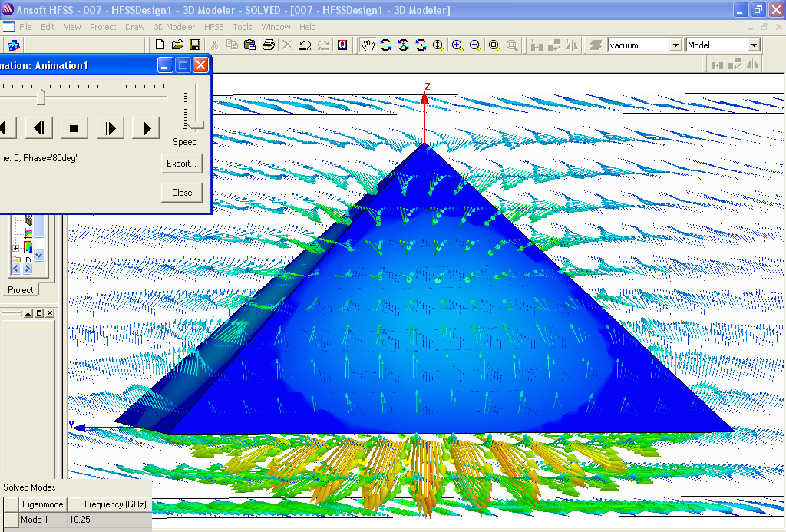Viewport: 786px width, 532px height.
Task: Save the project with the floppy disk icon
Action: pyautogui.click(x=195, y=45)
